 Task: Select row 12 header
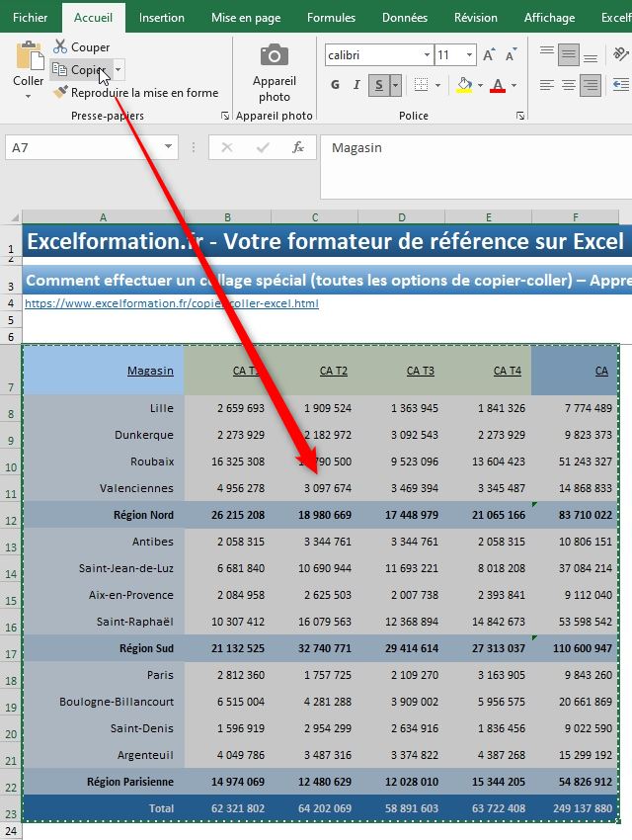[11, 515]
